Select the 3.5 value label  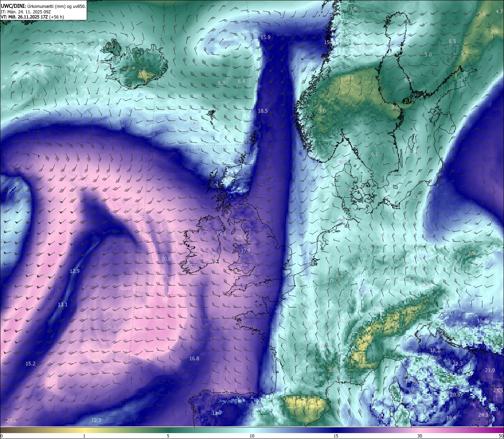pyautogui.click(x=395, y=107)
